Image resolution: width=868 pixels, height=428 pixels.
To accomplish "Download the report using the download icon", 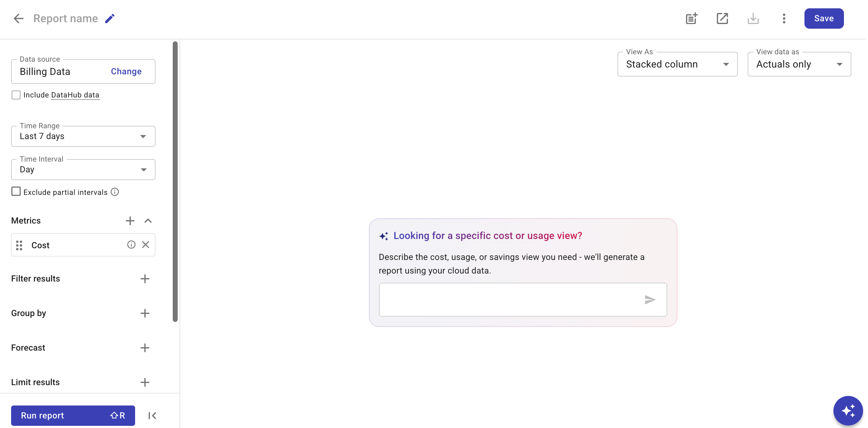I will coord(754,19).
